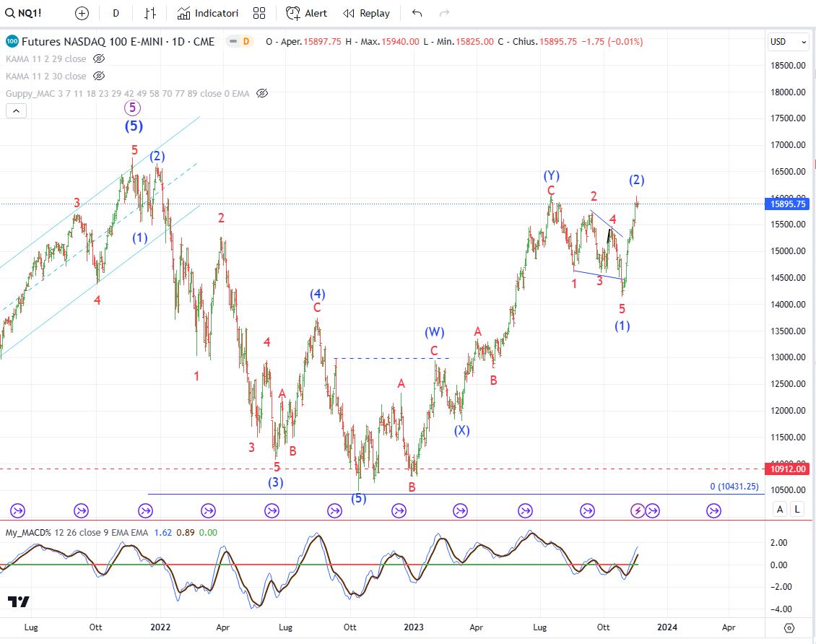Click the MACD signal value 0.89

pyautogui.click(x=186, y=533)
